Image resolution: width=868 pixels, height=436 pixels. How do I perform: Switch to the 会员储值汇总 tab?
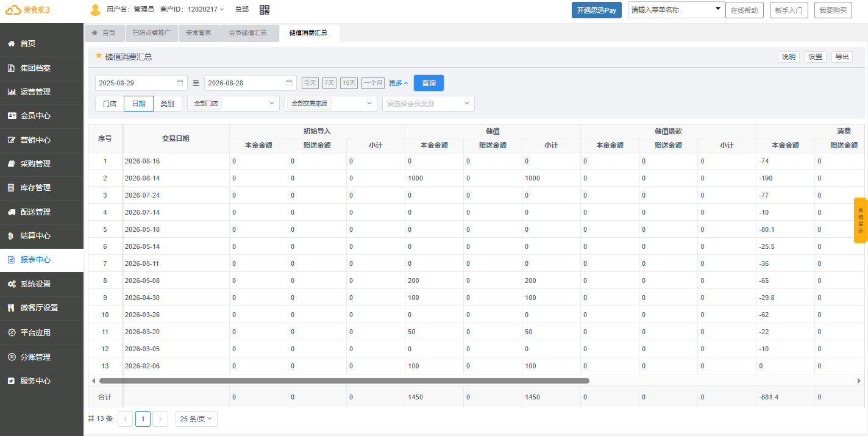(x=247, y=33)
